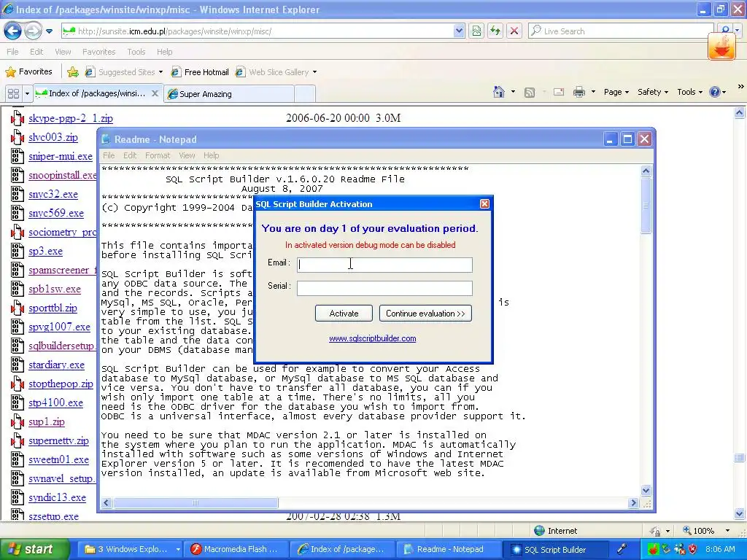This screenshot has width=747, height=560.
Task: Switch to the Super Amazing tab
Action: click(230, 94)
